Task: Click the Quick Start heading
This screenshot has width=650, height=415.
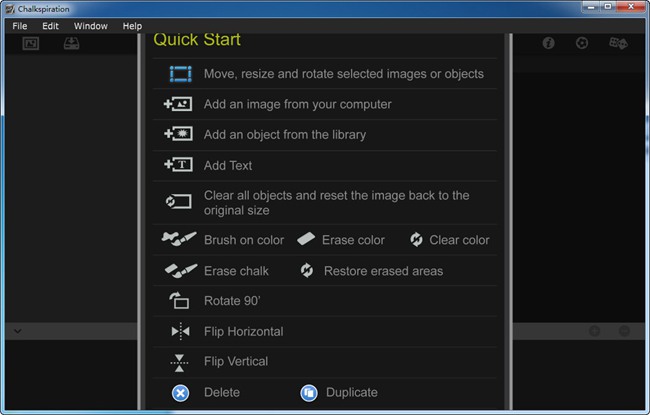Action: pyautogui.click(x=196, y=41)
